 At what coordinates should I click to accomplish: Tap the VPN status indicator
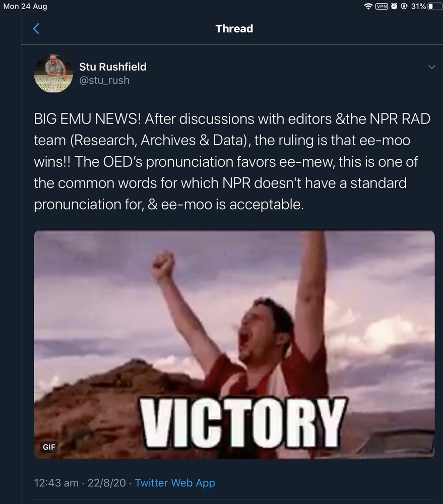382,6
